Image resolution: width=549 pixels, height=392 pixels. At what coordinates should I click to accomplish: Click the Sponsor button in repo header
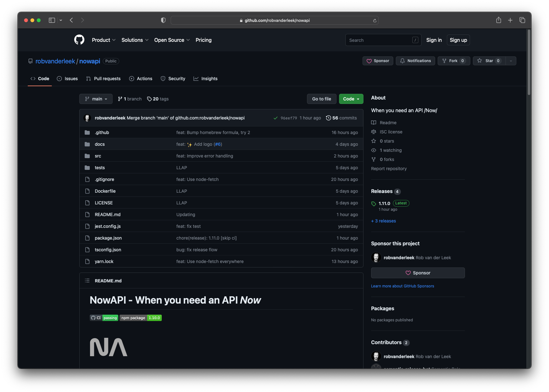(378, 61)
